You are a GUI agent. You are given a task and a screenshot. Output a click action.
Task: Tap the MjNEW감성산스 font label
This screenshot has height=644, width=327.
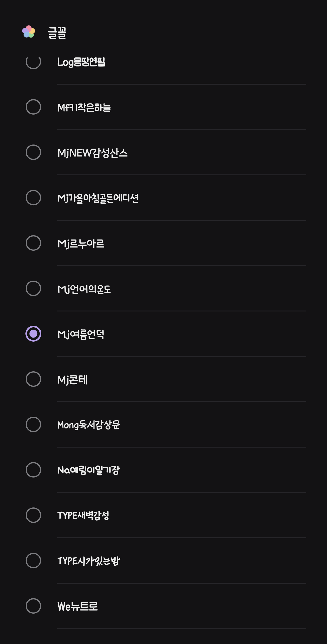92,153
